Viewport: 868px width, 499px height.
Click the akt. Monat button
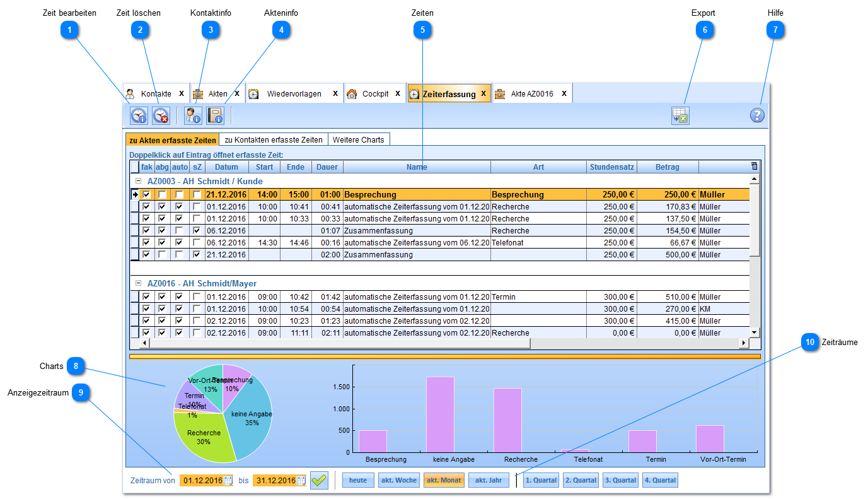pos(444,481)
